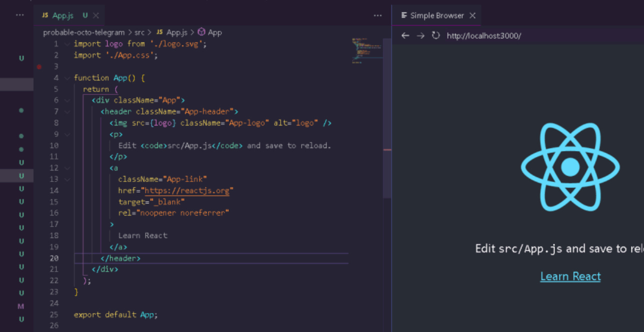Open editor More Actions ellipsis beside App.js tab
The image size is (644, 332).
click(x=377, y=15)
